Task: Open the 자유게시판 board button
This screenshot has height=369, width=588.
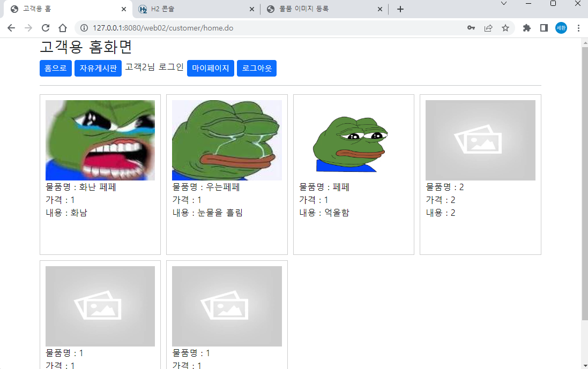Action: pyautogui.click(x=98, y=68)
